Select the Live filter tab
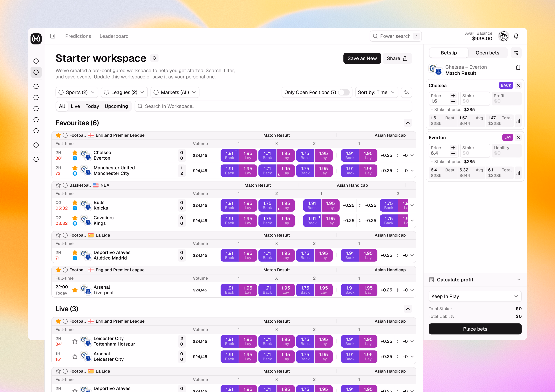 (75, 106)
